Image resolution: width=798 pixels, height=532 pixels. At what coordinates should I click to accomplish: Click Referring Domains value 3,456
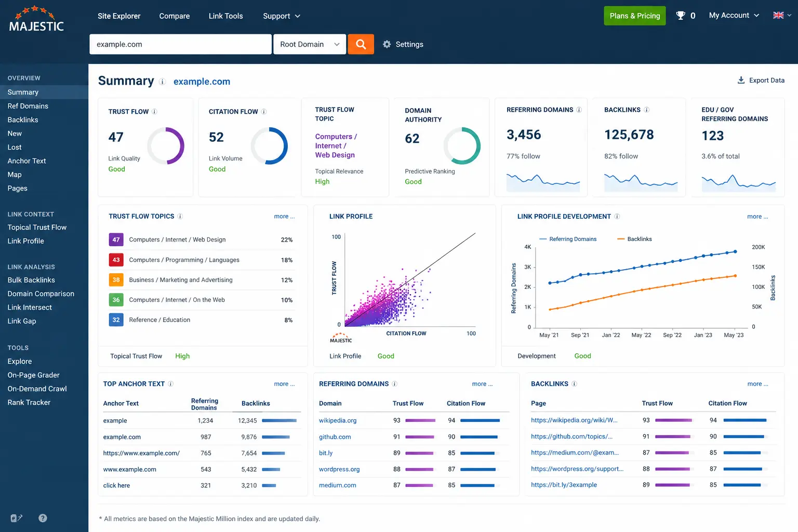pyautogui.click(x=524, y=135)
